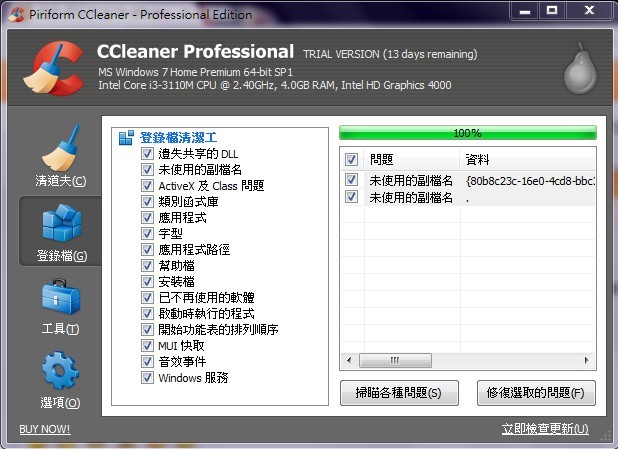Maximize the CCleaner window
This screenshot has height=449, width=618.
click(x=552, y=11)
